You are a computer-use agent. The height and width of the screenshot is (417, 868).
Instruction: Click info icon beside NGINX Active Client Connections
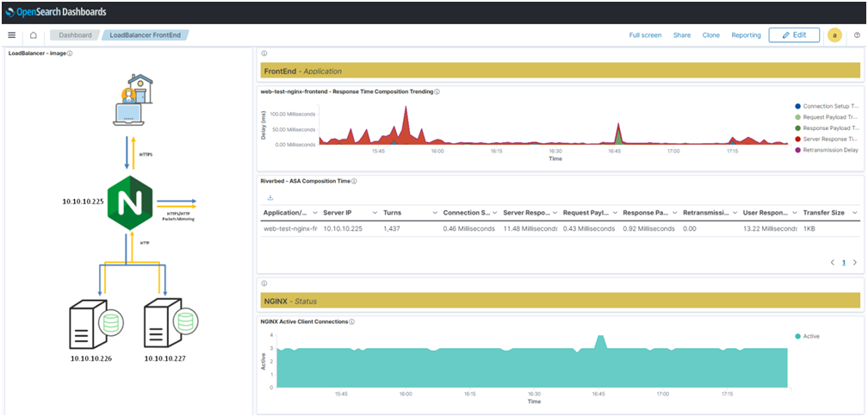(351, 321)
